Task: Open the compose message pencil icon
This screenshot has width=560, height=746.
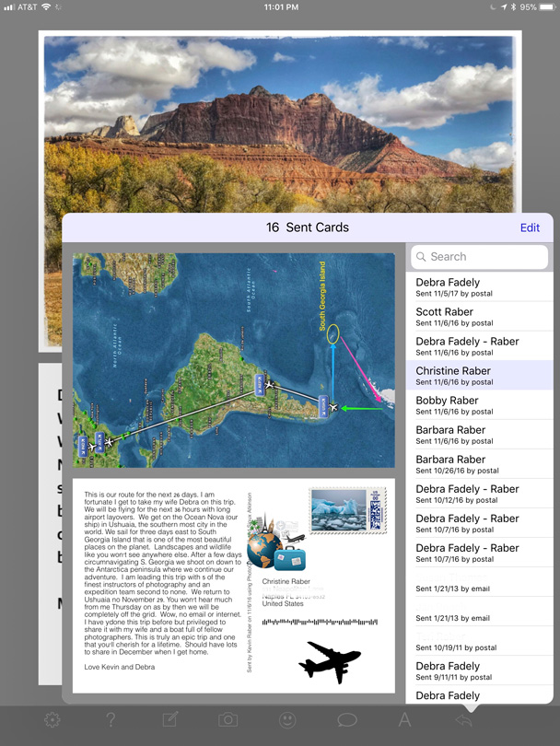Action: pyautogui.click(x=169, y=719)
